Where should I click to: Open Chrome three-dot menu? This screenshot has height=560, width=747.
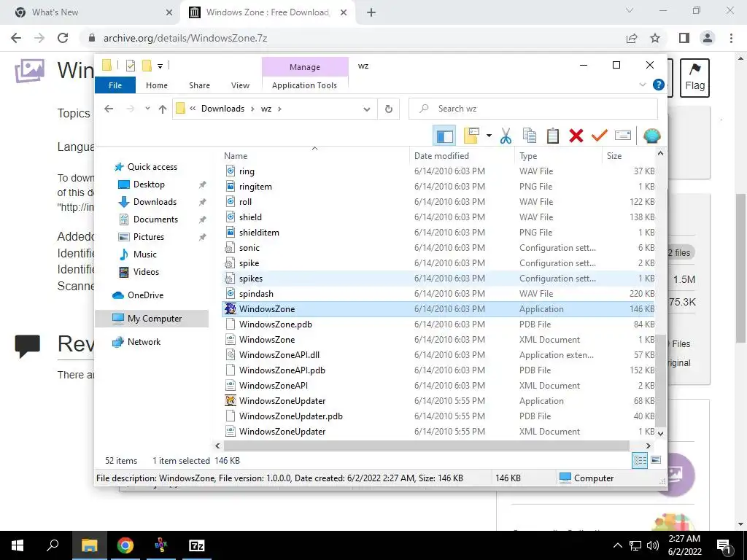tap(731, 38)
